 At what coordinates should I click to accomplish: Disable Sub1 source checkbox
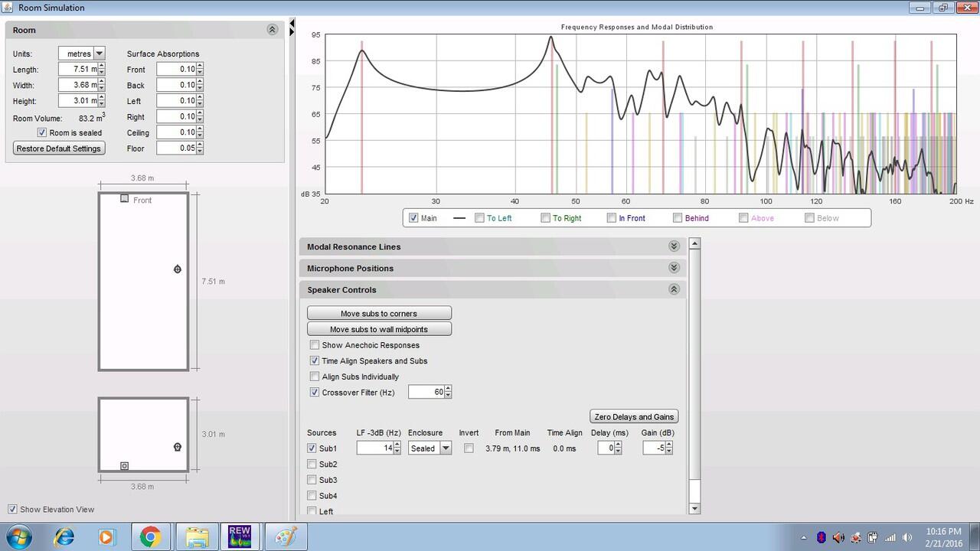pyautogui.click(x=312, y=448)
